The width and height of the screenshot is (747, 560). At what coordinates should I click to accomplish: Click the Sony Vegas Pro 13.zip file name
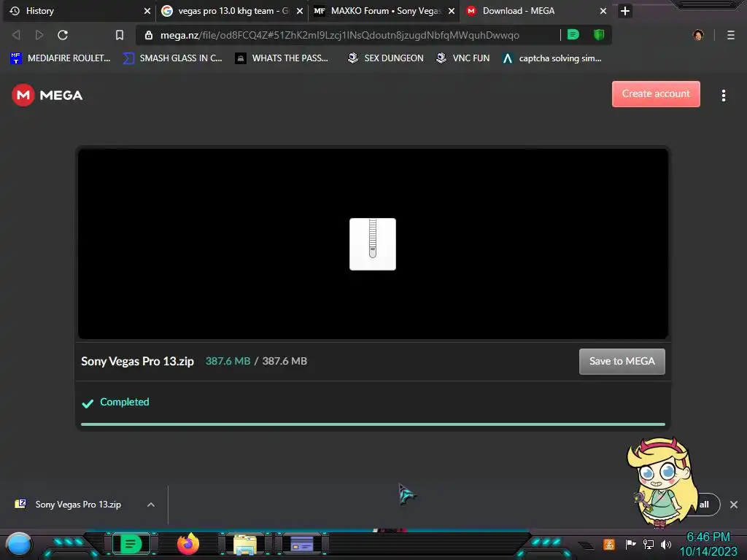[138, 362]
